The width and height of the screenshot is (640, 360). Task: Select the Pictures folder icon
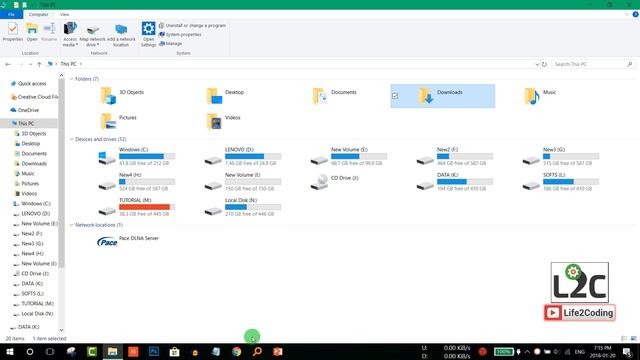point(108,121)
